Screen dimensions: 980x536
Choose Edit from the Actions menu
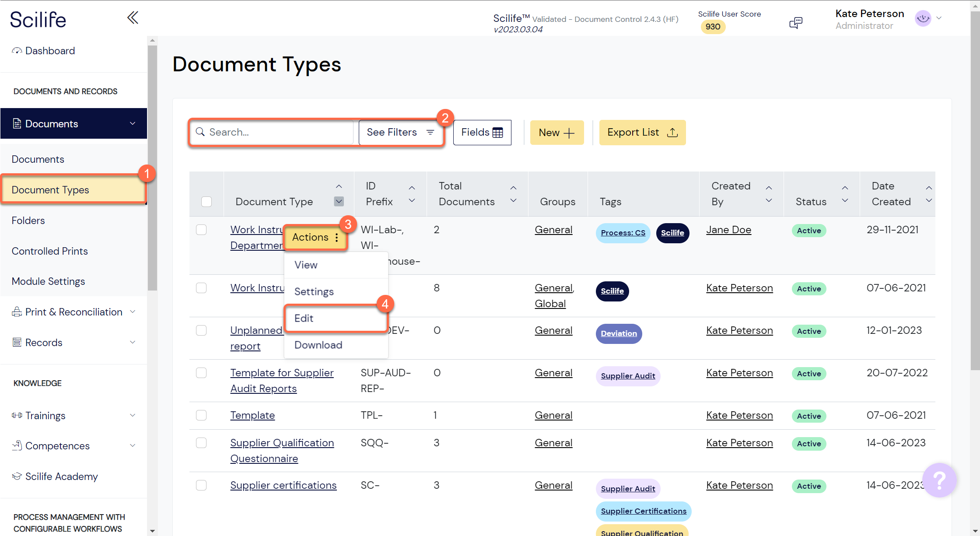pyautogui.click(x=304, y=318)
